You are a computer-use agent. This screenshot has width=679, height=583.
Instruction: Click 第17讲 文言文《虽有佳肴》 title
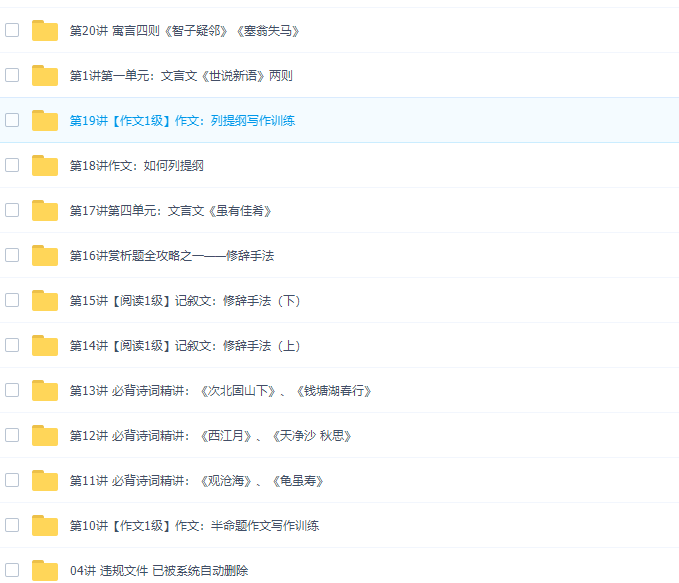coord(170,211)
